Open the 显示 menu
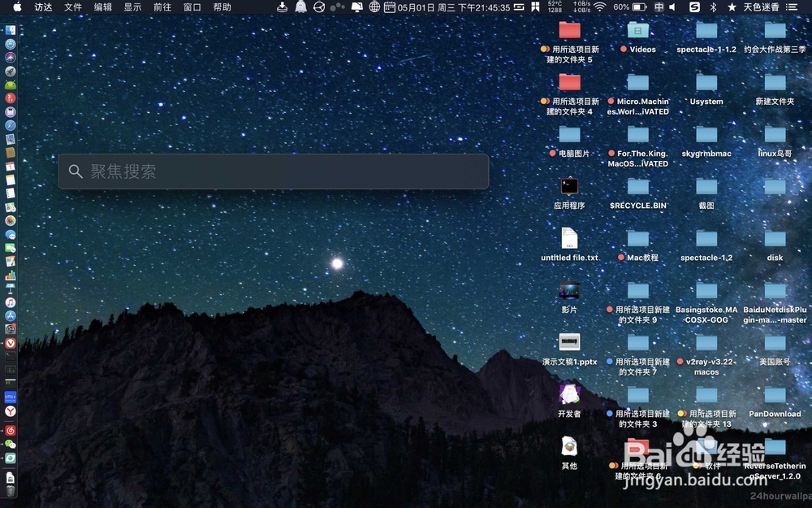 [132, 7]
